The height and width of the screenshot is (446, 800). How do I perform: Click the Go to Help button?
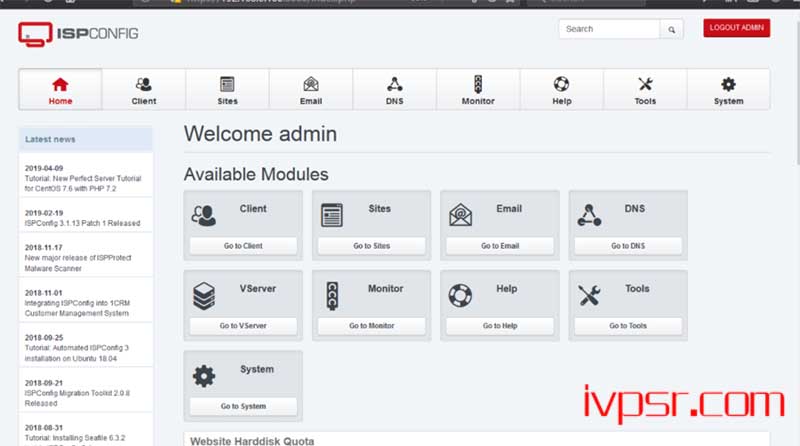[500, 326]
